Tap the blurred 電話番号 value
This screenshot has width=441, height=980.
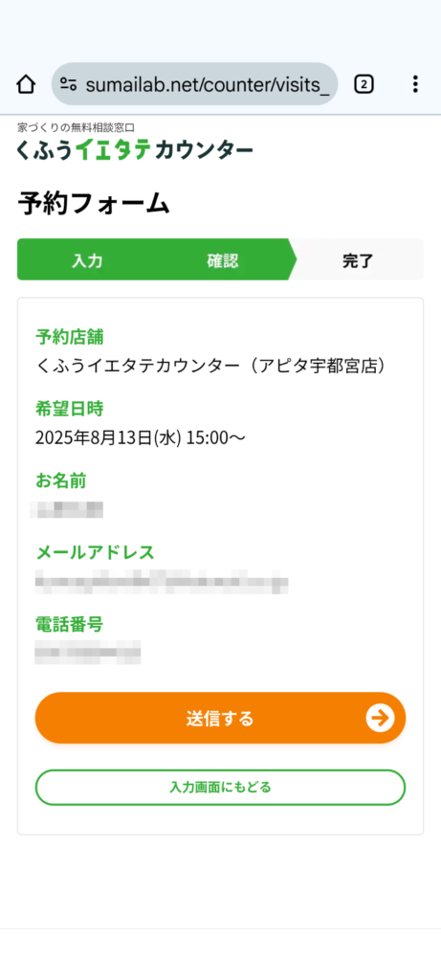point(87,653)
